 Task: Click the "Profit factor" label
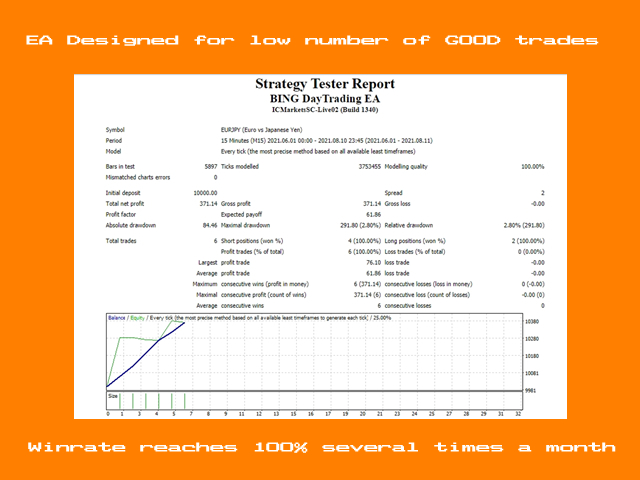point(121,215)
